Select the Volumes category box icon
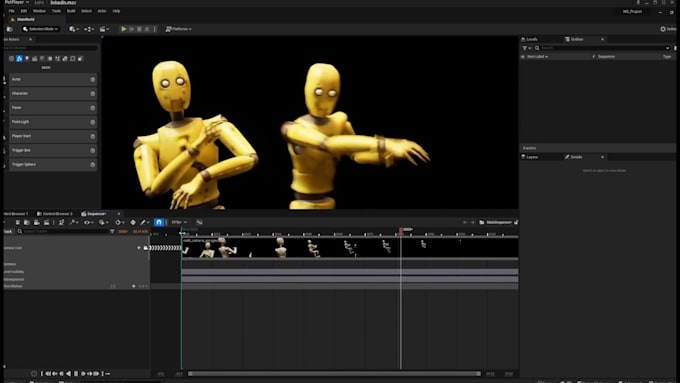The width and height of the screenshot is (680, 383). click(73, 59)
